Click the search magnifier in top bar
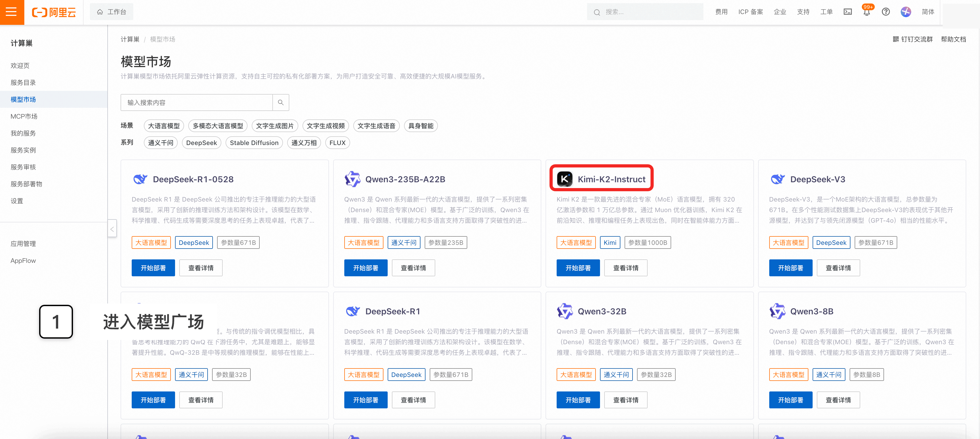980x439 pixels. [x=597, y=12]
